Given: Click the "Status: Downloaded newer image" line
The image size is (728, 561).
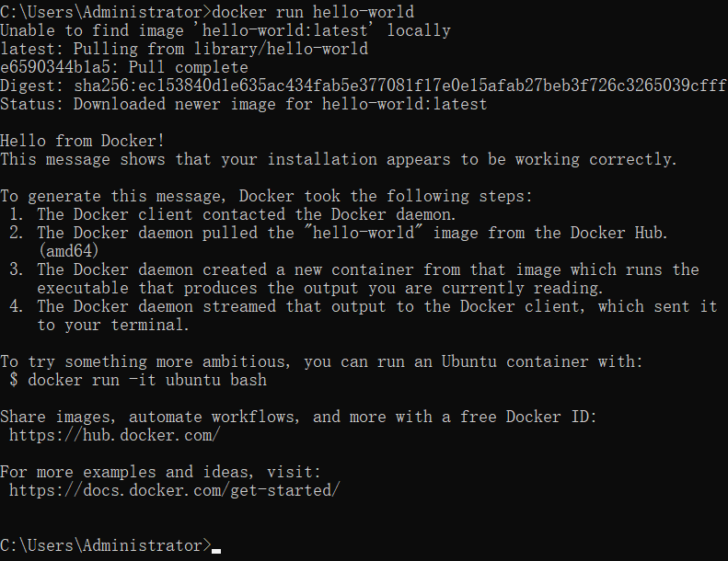Looking at the screenshot, I should point(244,104).
